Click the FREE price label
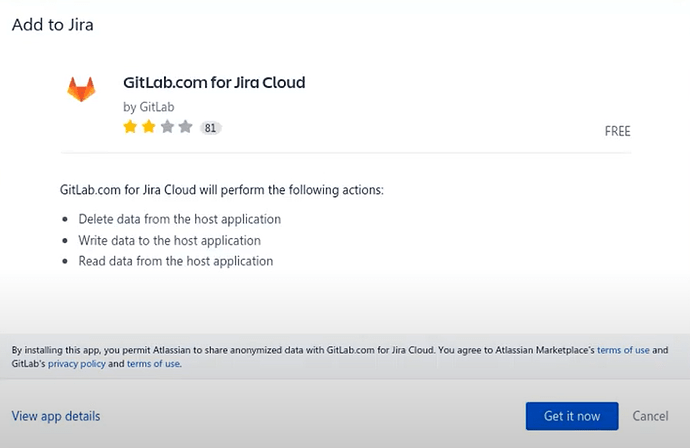 [617, 131]
